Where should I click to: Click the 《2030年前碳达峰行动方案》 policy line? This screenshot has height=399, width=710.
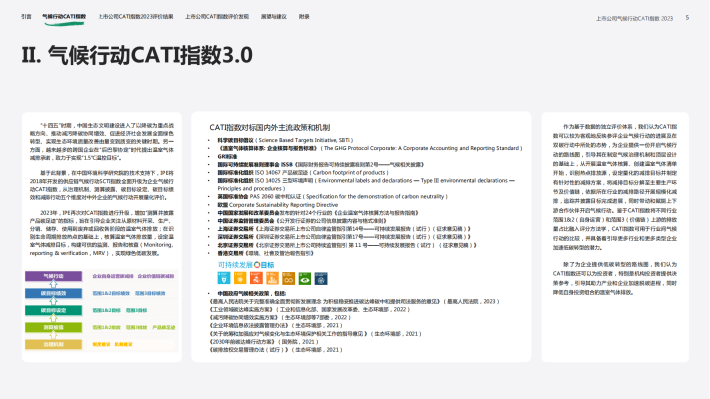click(x=263, y=341)
